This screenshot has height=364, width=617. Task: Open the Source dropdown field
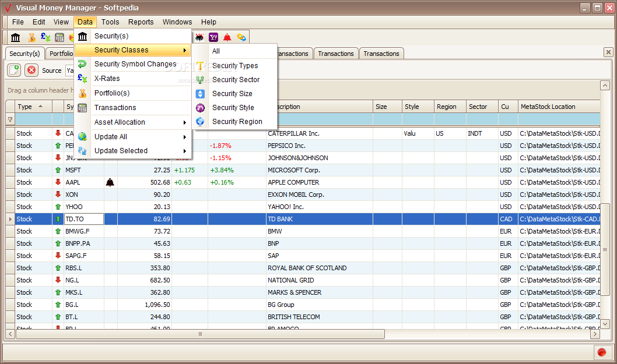click(69, 70)
